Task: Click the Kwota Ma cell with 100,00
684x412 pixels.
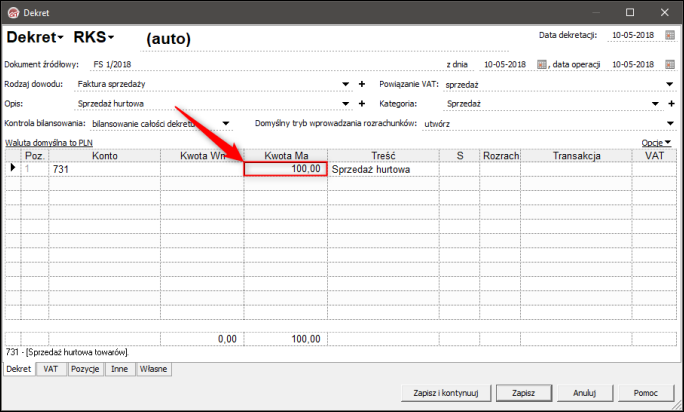Action: point(286,169)
